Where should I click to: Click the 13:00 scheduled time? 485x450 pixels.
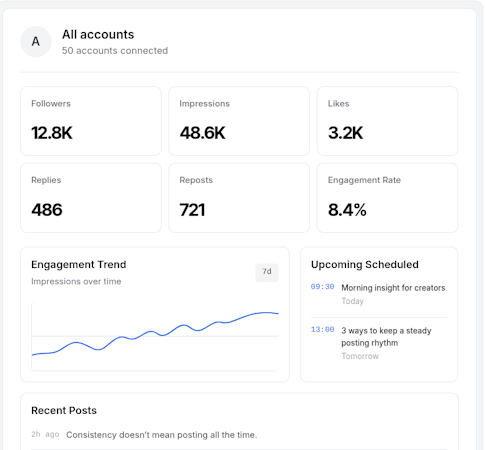tap(322, 330)
